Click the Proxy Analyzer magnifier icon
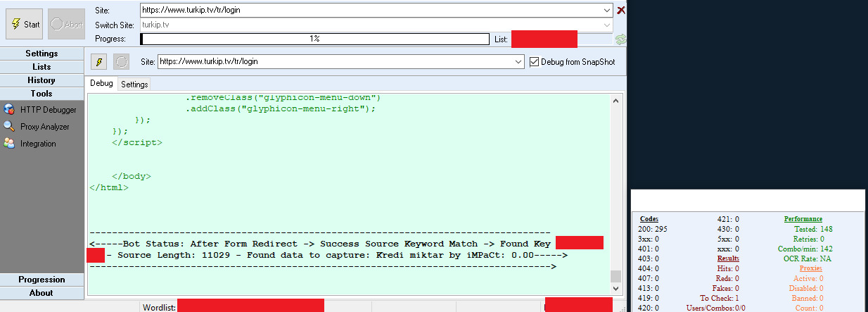Screen dimensions: 868x312 pyautogui.click(x=9, y=127)
